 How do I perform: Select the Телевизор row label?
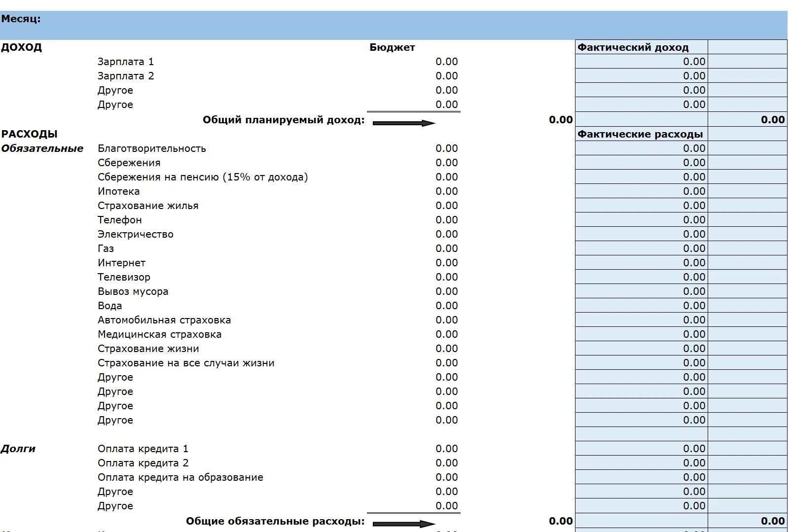(124, 277)
